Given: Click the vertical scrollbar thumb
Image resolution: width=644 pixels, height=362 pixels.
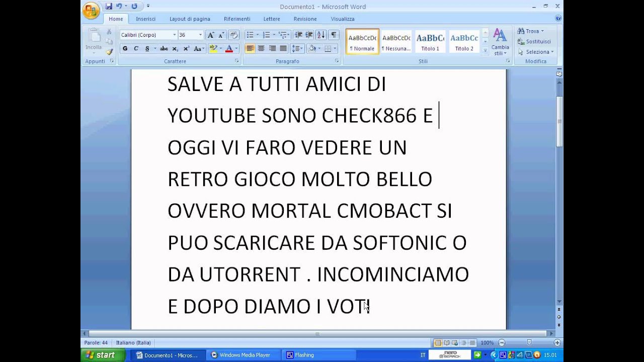Looking at the screenshot, I should [559, 121].
